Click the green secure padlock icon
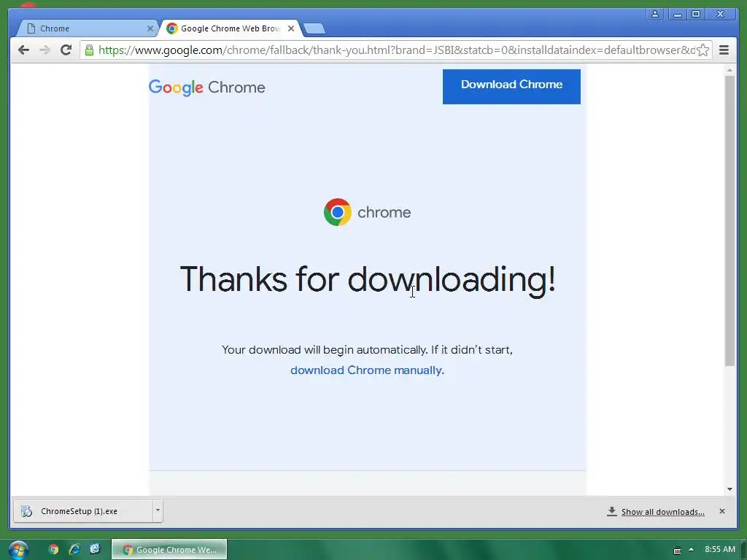 (x=89, y=50)
